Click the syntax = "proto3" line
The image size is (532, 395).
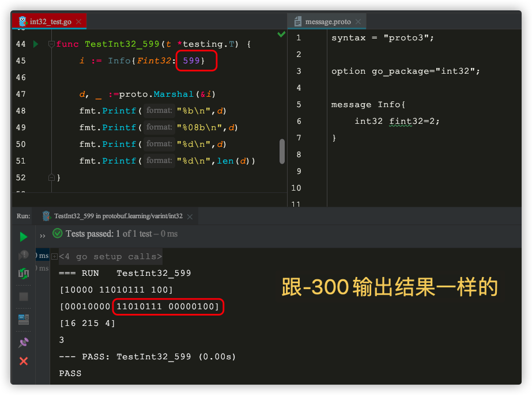tap(383, 37)
